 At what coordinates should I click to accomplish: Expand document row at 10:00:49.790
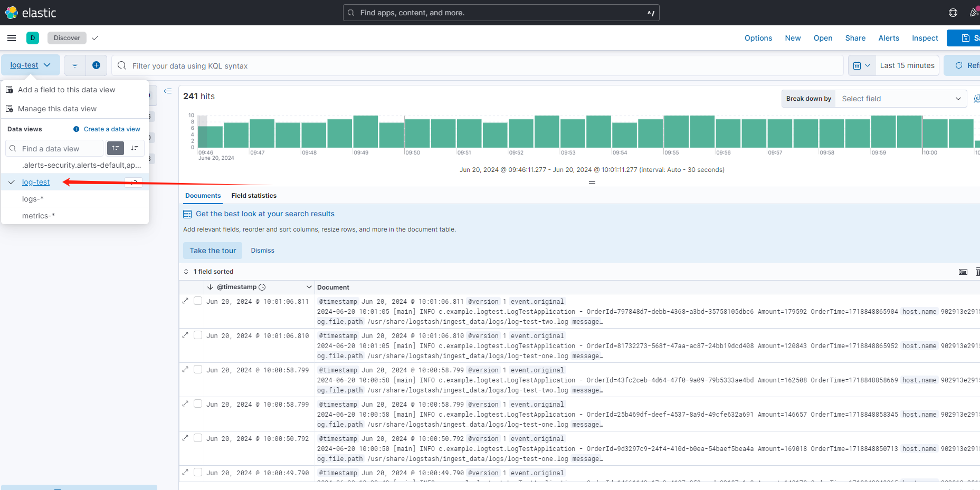tap(185, 473)
